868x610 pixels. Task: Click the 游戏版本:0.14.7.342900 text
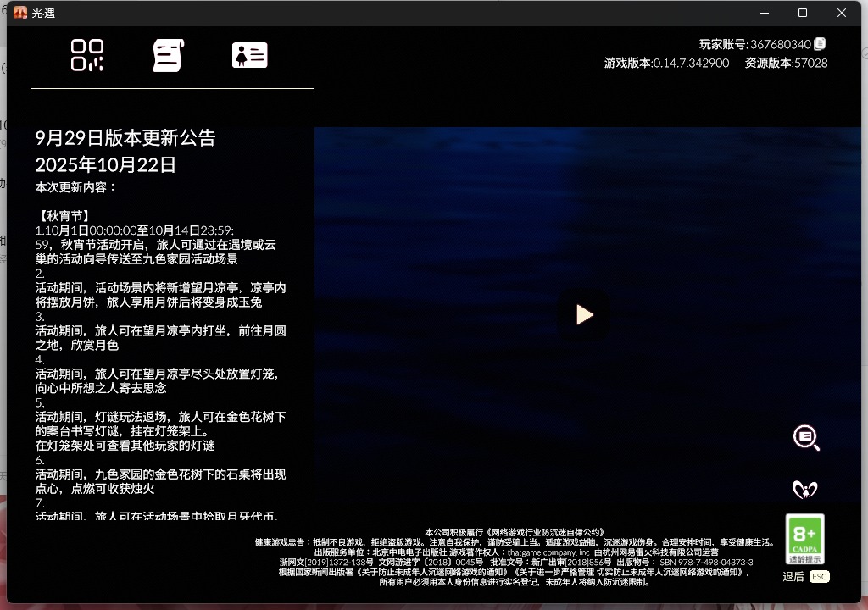tap(666, 63)
